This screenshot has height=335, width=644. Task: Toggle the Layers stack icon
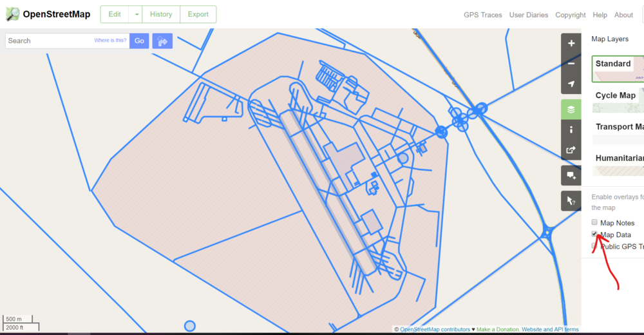[571, 110]
